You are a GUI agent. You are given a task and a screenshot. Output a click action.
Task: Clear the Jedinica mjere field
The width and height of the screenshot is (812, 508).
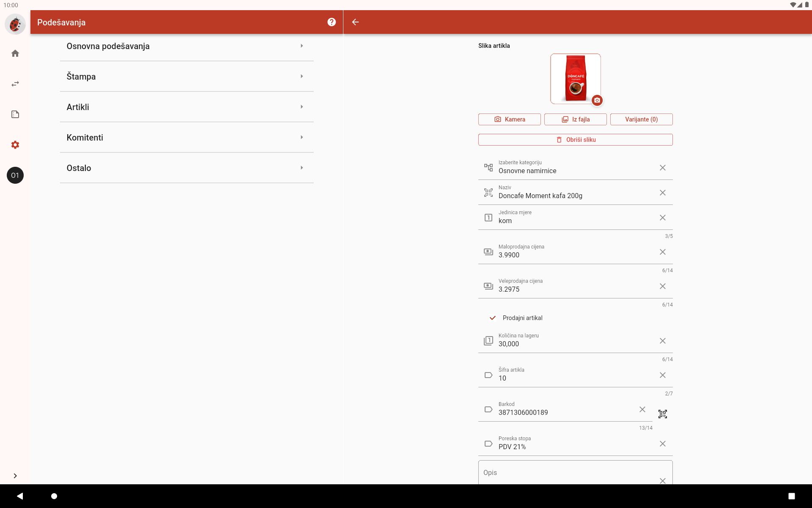tap(663, 218)
